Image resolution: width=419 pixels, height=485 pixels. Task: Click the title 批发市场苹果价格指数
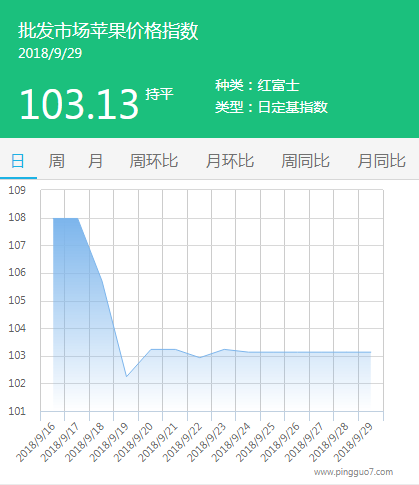click(108, 31)
